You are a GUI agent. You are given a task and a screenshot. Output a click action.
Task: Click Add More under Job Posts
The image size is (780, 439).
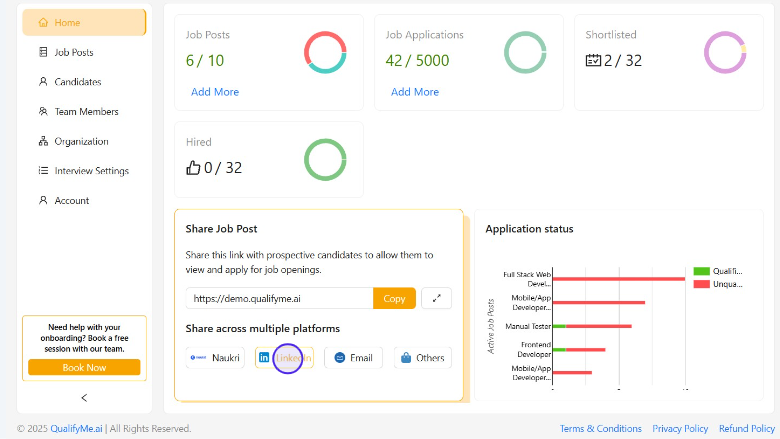(214, 92)
